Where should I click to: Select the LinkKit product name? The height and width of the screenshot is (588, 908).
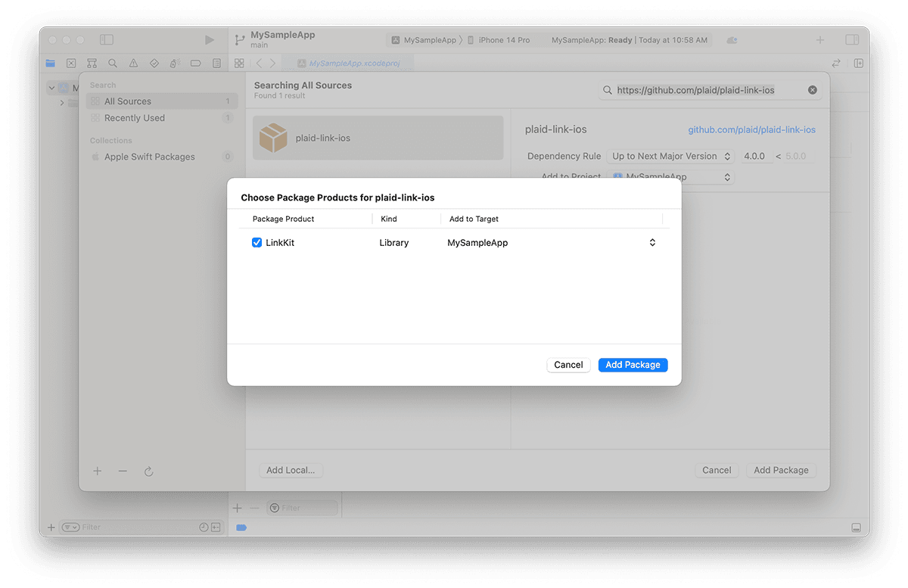click(280, 243)
